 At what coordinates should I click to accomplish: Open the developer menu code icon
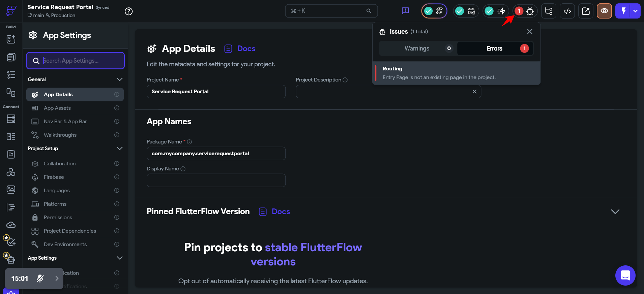(x=567, y=11)
